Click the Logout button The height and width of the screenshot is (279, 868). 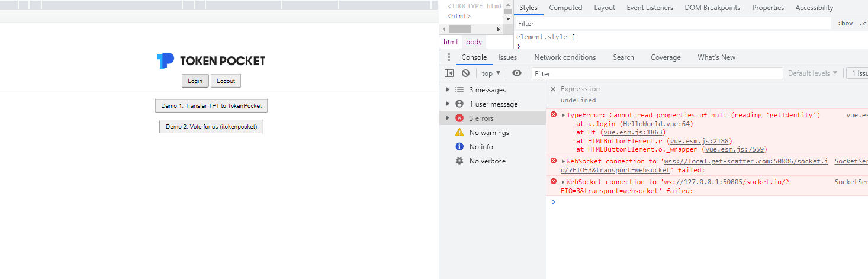coord(226,81)
